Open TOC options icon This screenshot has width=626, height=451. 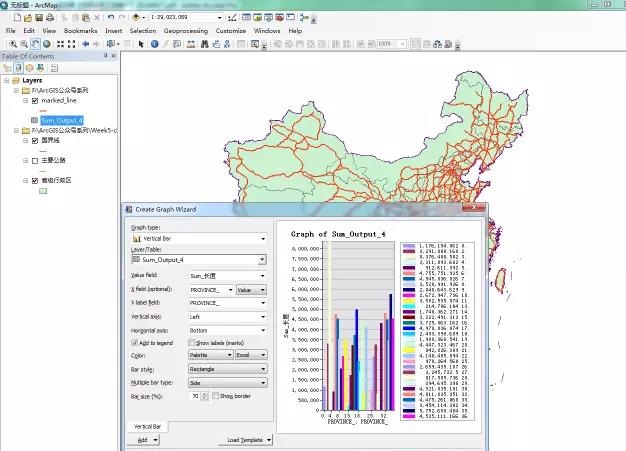(x=54, y=68)
